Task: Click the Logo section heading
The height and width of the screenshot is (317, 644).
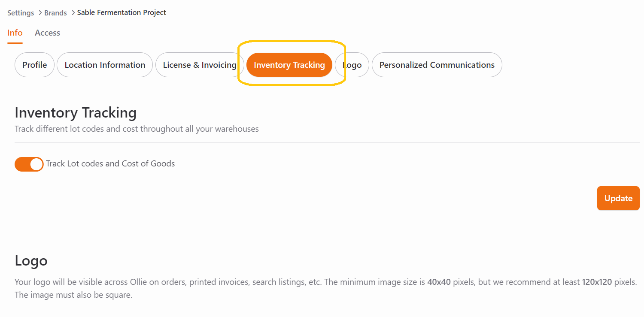Action: [31, 261]
